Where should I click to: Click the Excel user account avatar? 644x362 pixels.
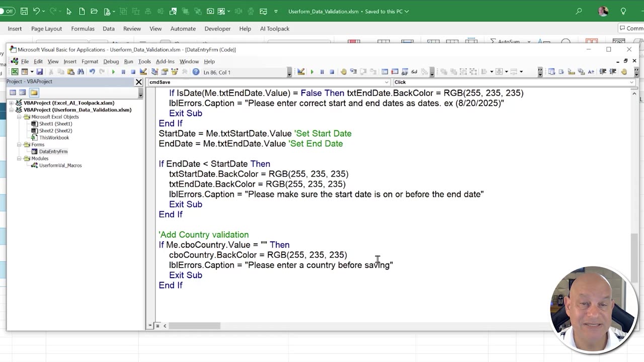pos(603,11)
